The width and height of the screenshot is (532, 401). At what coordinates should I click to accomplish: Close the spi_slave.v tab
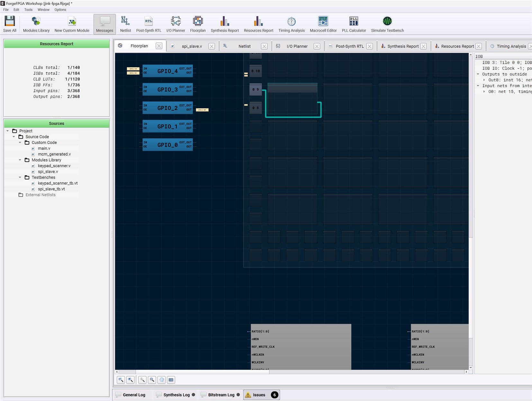tap(212, 46)
